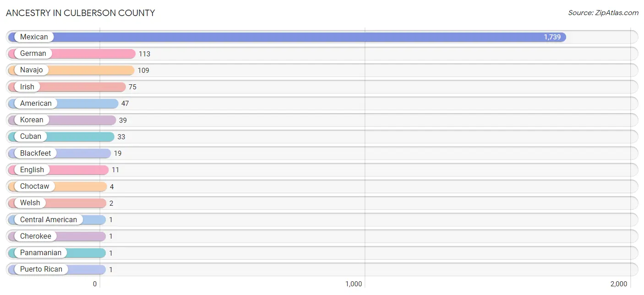Click the American label pill
The image size is (644, 295).
(x=36, y=104)
